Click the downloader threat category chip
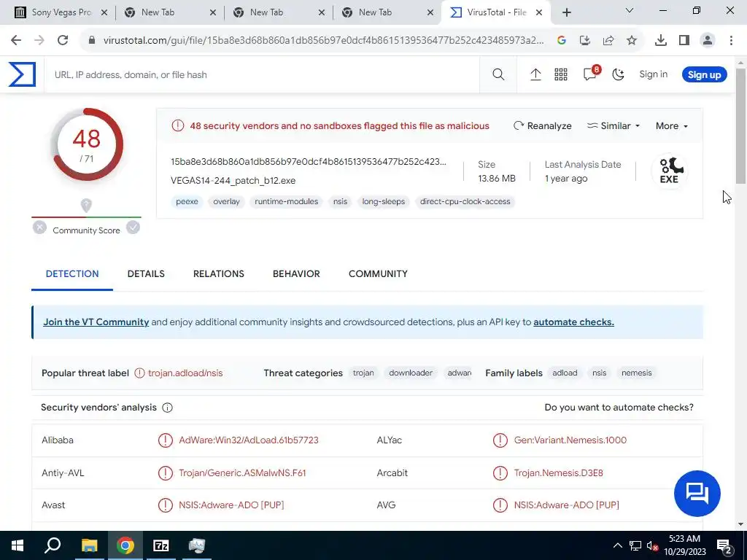747x560 pixels. 411,373
